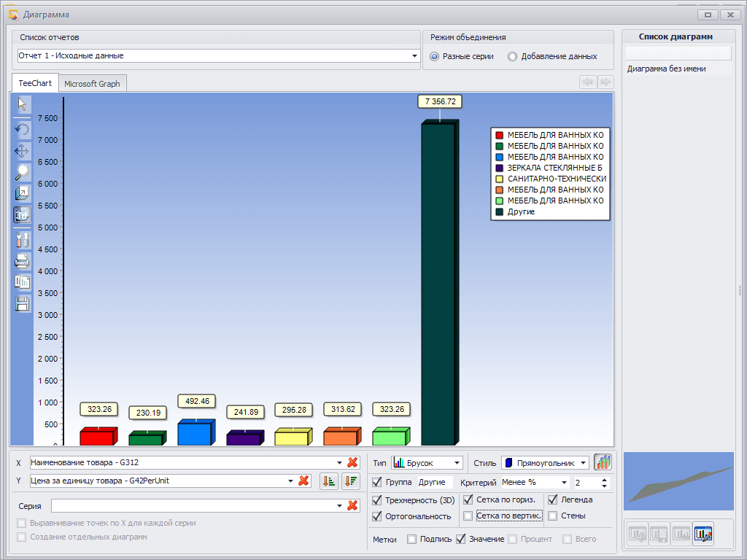This screenshot has width=747, height=560.
Task: Select the Разные серии radio button
Action: [434, 56]
